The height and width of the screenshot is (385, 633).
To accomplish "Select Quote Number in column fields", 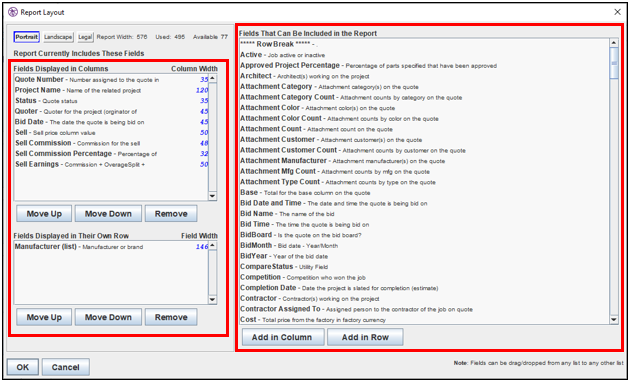I will 111,80.
